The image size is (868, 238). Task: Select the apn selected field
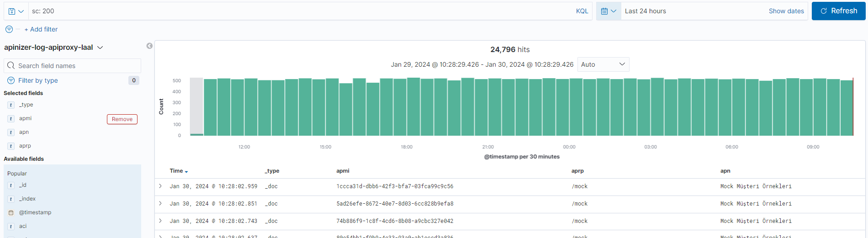pyautogui.click(x=24, y=132)
